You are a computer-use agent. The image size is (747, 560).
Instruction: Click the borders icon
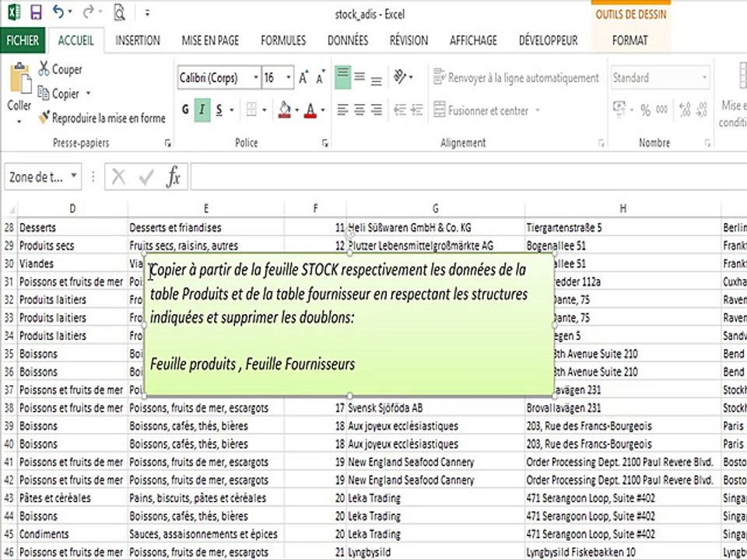click(251, 110)
